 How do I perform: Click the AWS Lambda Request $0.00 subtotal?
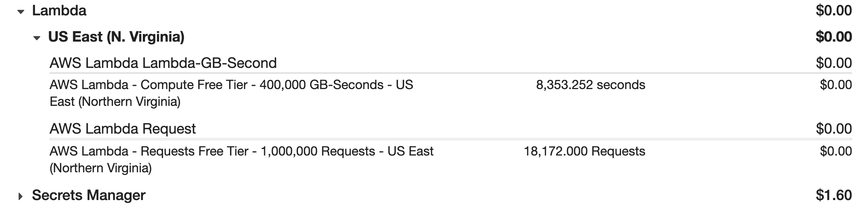point(833,129)
